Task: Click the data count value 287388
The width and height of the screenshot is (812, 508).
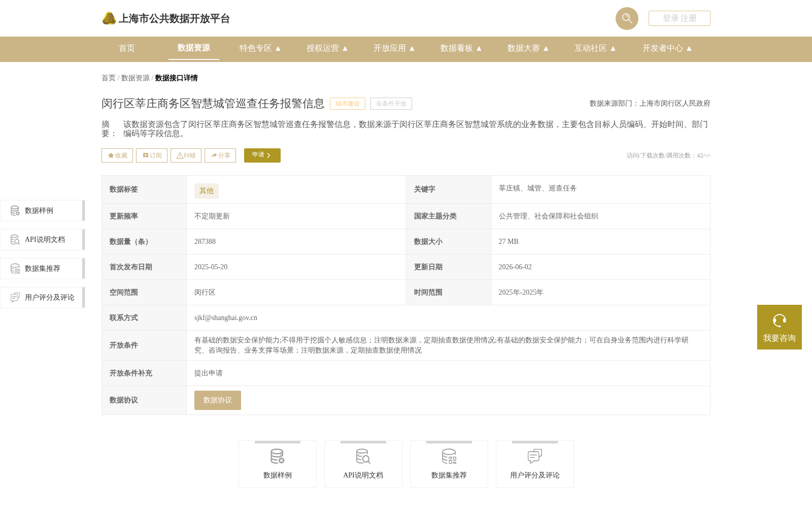Action: 205,242
